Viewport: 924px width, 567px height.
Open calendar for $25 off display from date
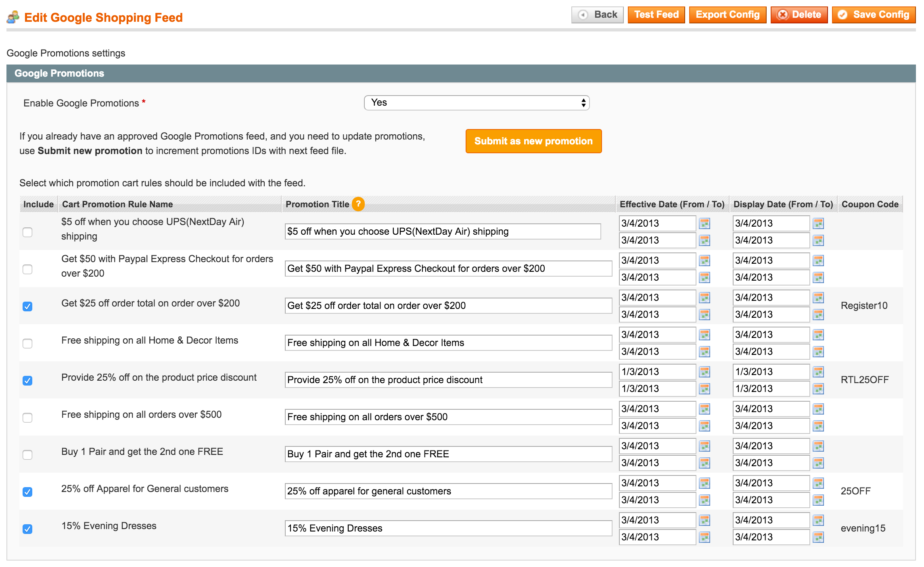click(818, 298)
